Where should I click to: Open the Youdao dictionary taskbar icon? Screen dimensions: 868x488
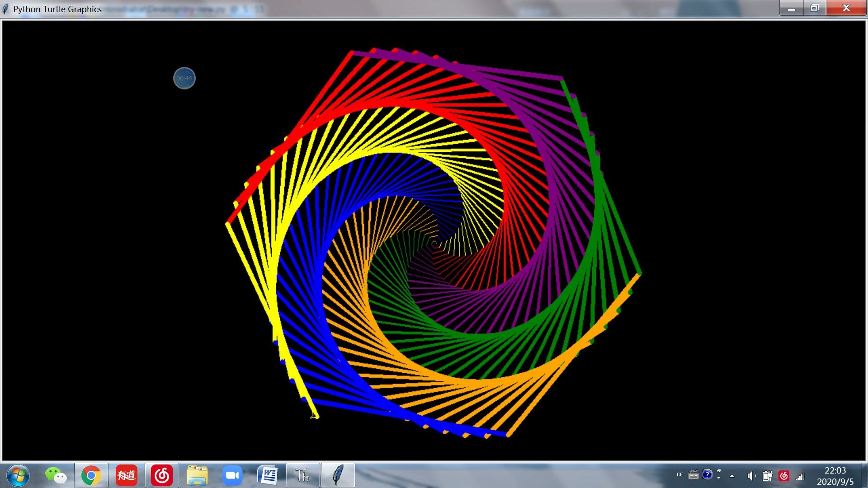pos(126,475)
